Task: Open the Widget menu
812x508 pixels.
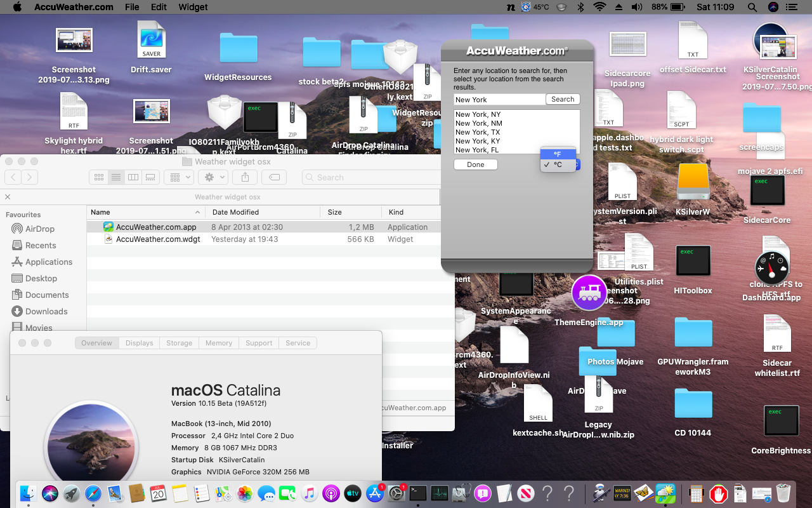Action: tap(193, 7)
